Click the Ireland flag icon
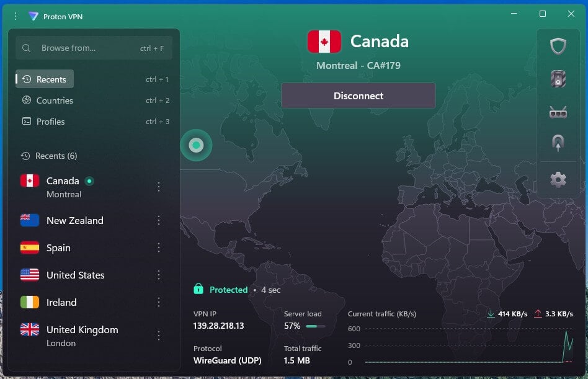 pyautogui.click(x=30, y=302)
